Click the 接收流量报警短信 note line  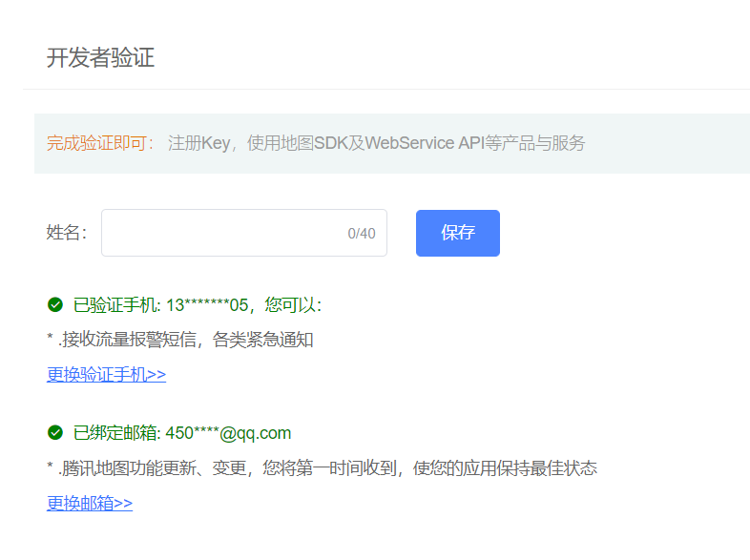(180, 340)
